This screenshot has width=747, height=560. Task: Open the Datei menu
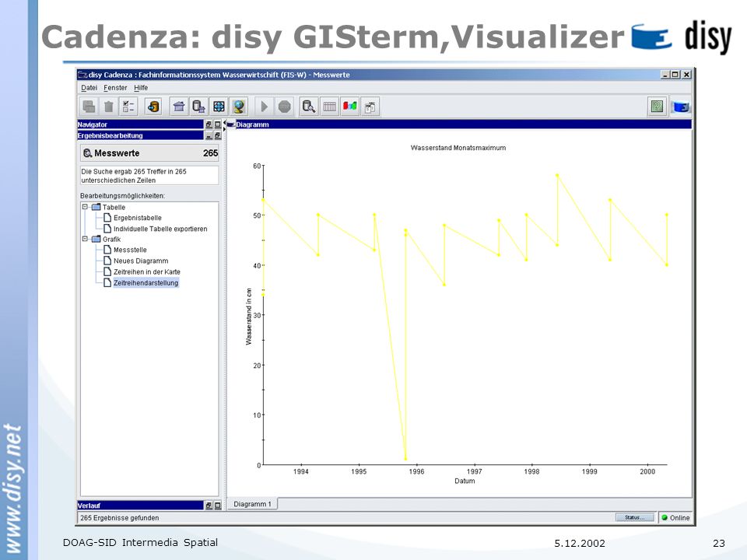(89, 88)
